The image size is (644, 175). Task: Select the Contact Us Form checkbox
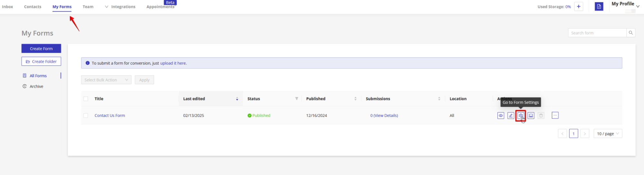pyautogui.click(x=86, y=115)
